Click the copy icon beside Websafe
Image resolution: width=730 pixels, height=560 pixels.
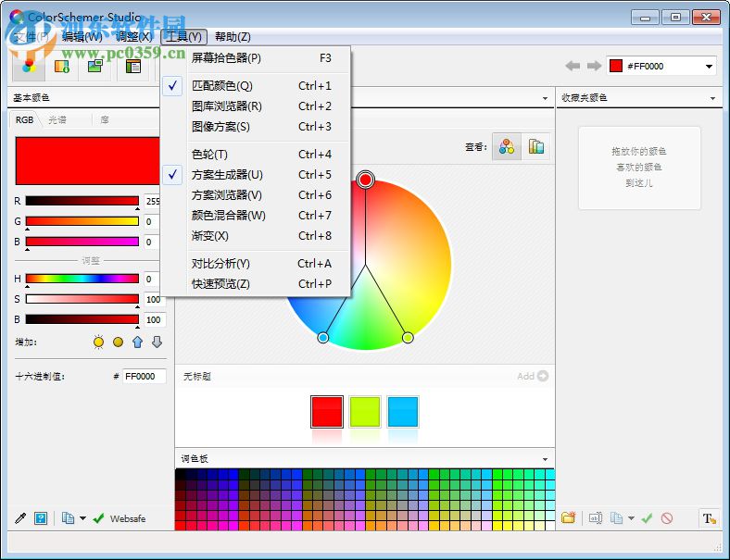coord(68,518)
